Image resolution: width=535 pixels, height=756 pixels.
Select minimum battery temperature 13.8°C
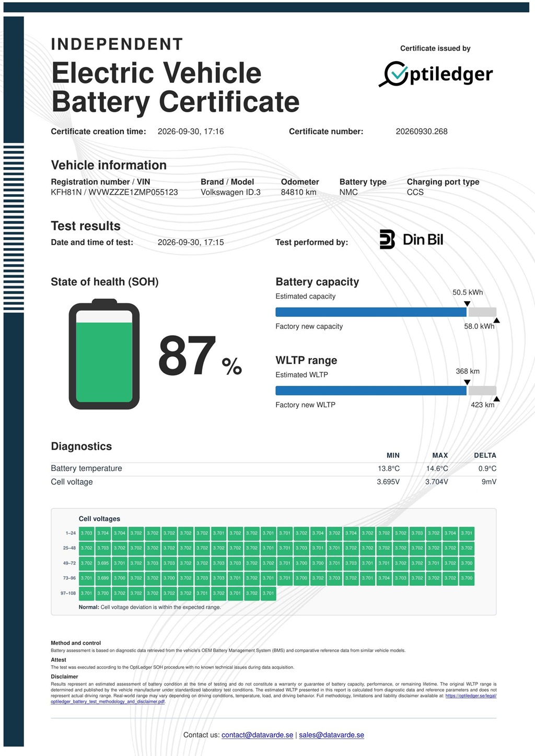pos(389,468)
